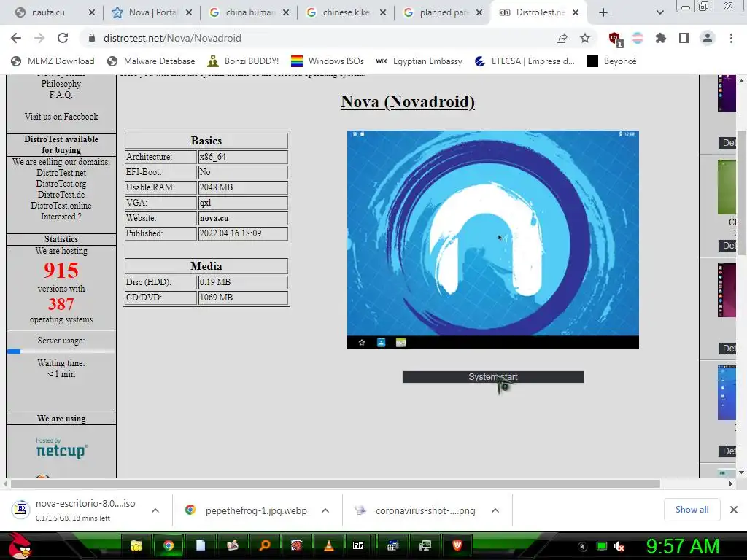Image resolution: width=747 pixels, height=560 pixels.
Task: Open the Brave browser taskbar icon
Action: coord(457,545)
